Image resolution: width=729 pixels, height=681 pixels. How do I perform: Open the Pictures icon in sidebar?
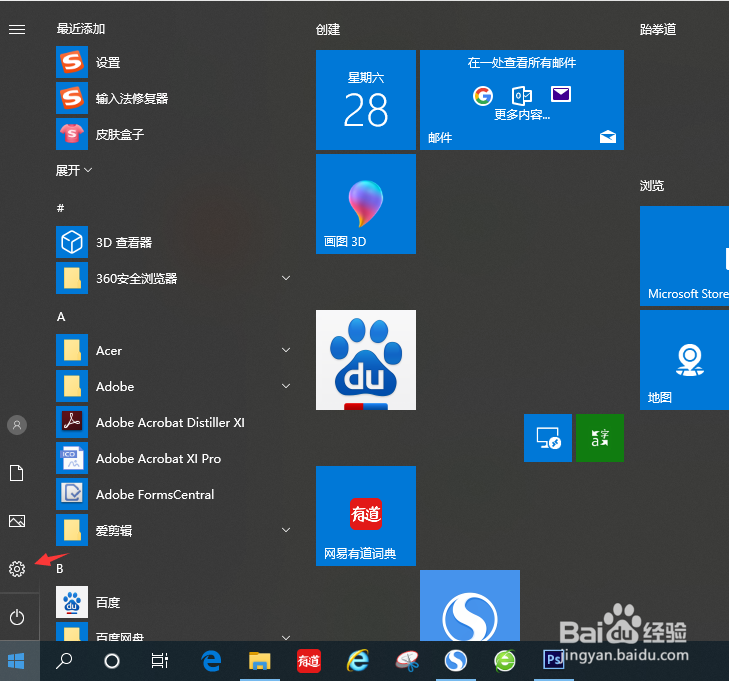[x=17, y=521]
